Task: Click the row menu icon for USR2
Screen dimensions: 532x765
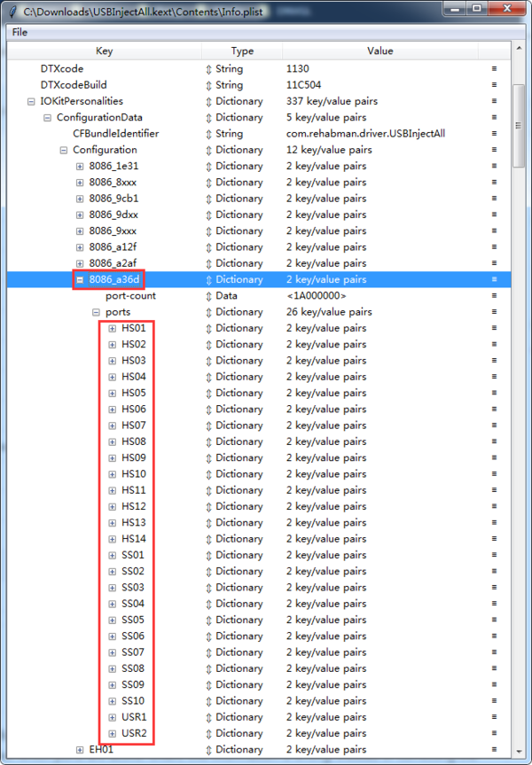Action: (x=494, y=733)
